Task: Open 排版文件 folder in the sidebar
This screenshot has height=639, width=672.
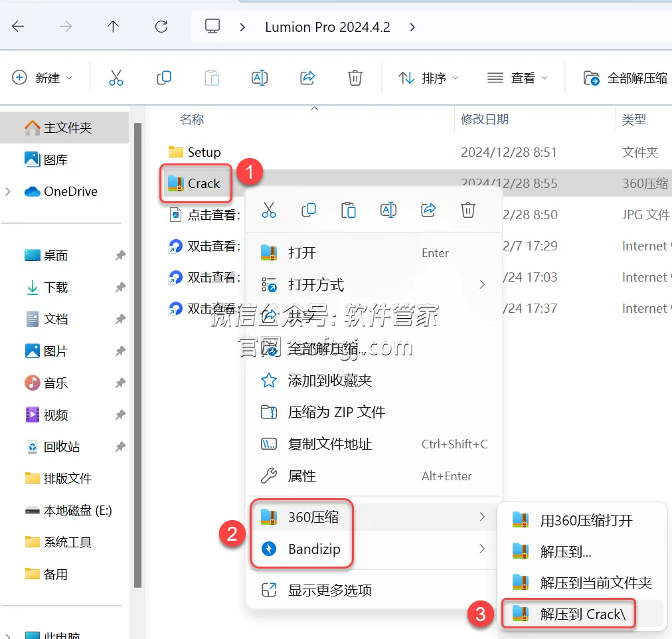Action: click(58, 478)
